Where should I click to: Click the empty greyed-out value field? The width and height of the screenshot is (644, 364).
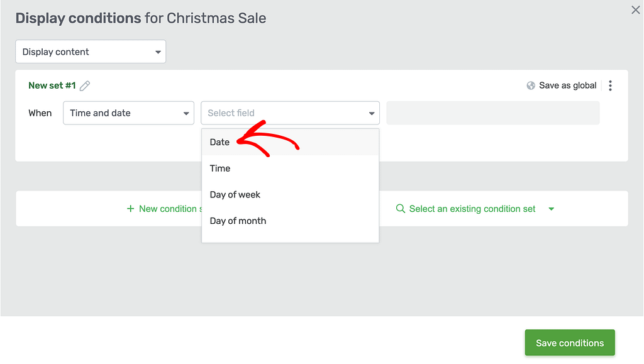click(x=493, y=113)
